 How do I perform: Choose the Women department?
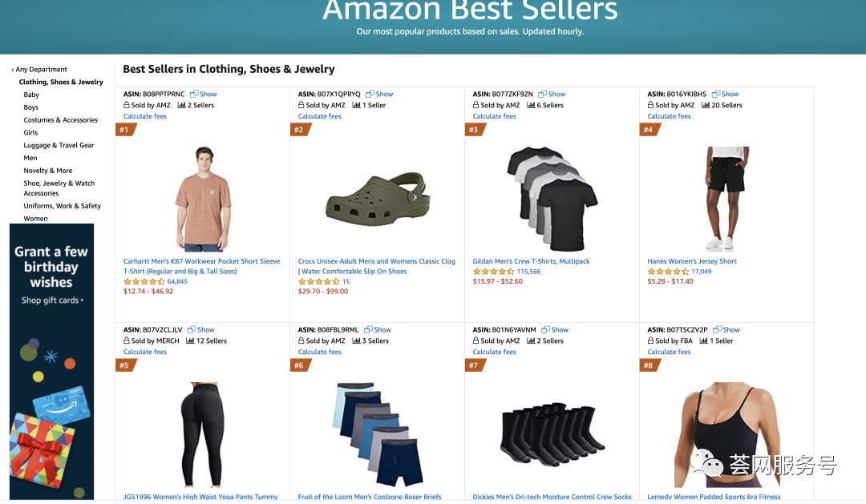(35, 218)
